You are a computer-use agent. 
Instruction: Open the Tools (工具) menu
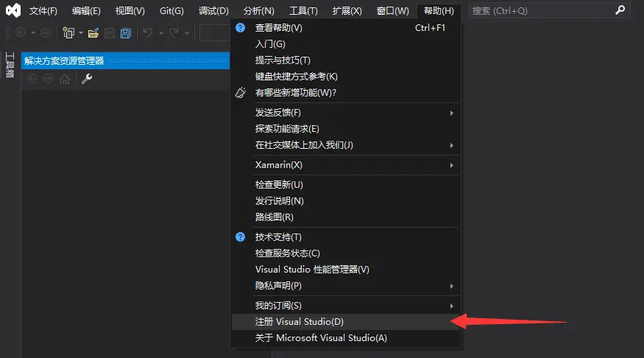303,11
